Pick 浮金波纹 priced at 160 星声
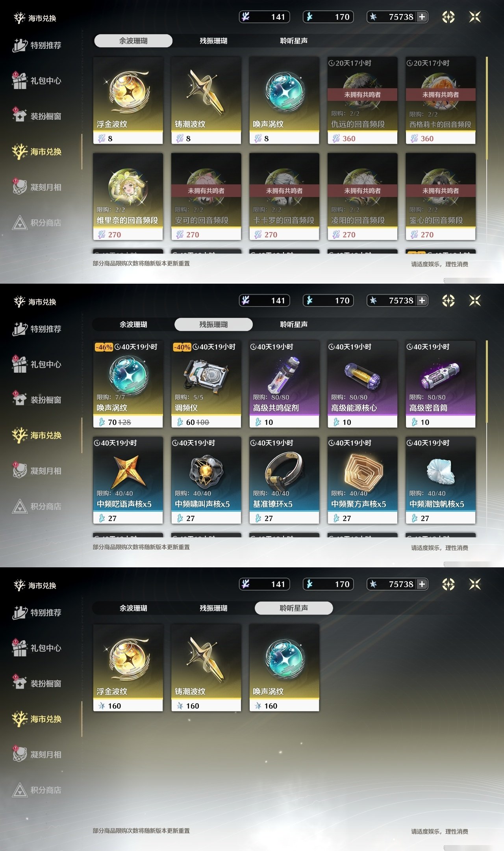This screenshot has height=851, width=504. (x=128, y=668)
